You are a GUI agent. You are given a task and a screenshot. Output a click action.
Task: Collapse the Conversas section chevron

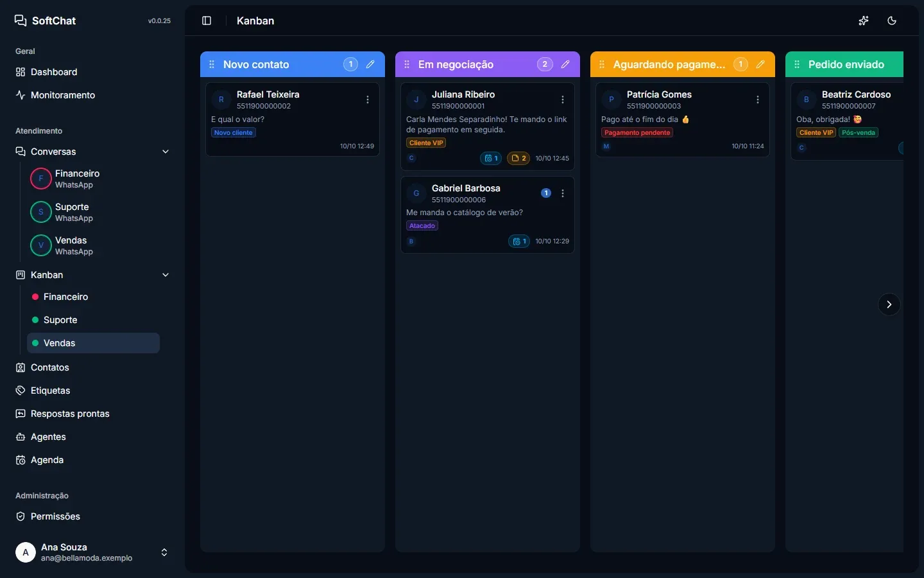pos(166,152)
